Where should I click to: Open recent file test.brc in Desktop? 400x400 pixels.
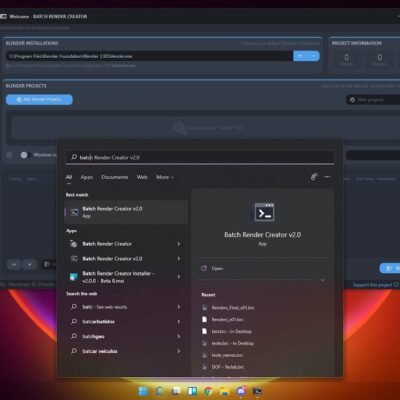point(232,331)
